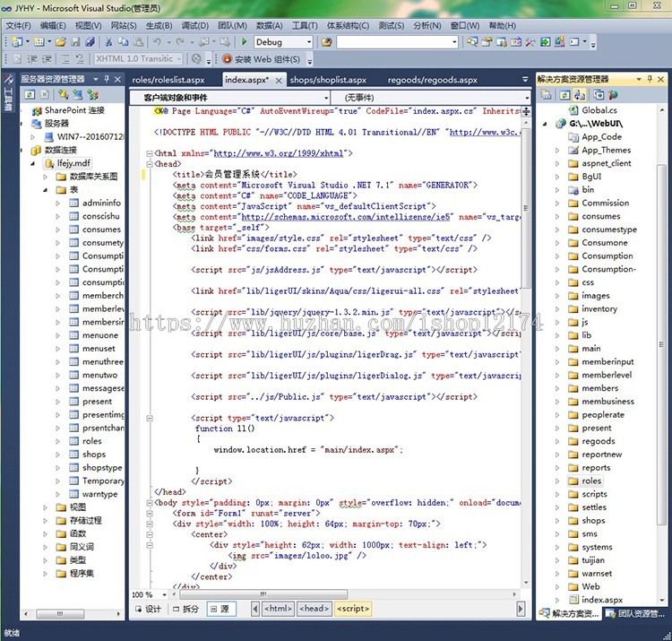Image resolution: width=672 pixels, height=641 pixels.
Task: Click the Solution Explorer Properties icon
Action: pos(546,94)
